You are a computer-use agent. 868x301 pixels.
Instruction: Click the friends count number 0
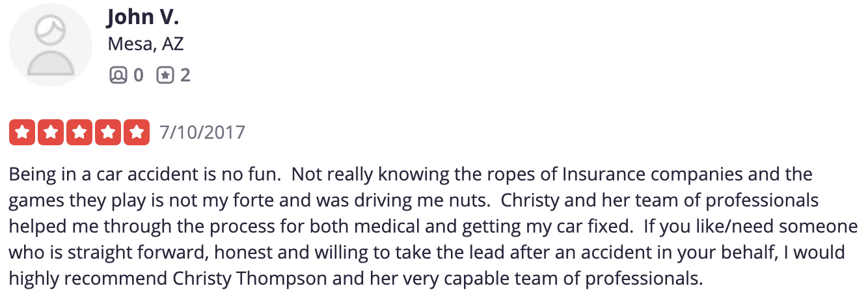138,76
